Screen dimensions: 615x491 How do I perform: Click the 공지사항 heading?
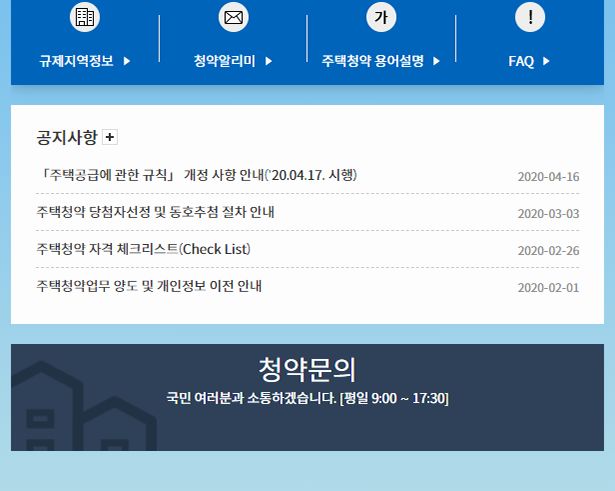coord(67,137)
